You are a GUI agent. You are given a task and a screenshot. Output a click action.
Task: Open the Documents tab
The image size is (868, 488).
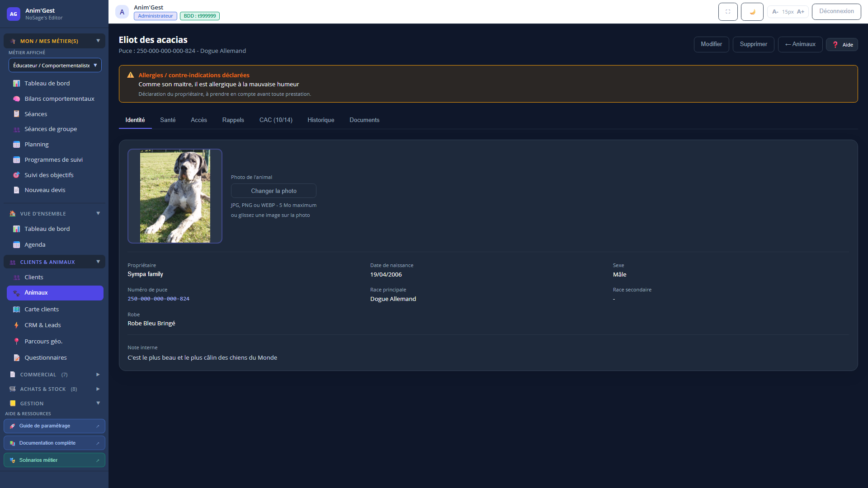pyautogui.click(x=364, y=120)
